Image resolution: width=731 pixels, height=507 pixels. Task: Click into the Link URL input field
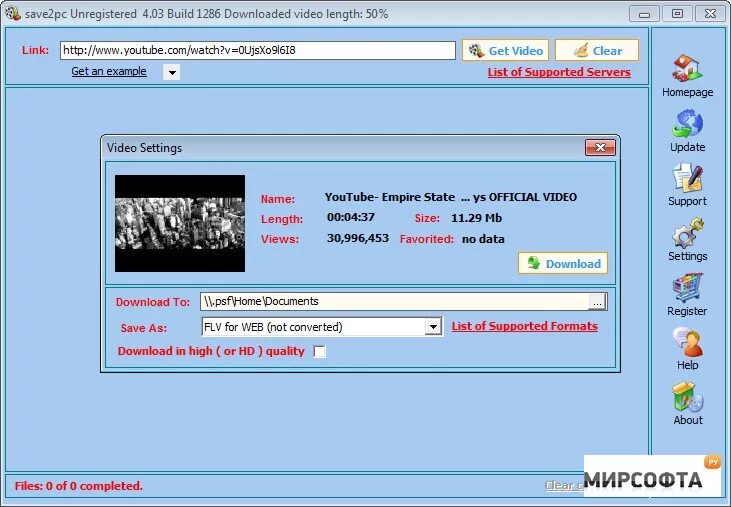258,50
